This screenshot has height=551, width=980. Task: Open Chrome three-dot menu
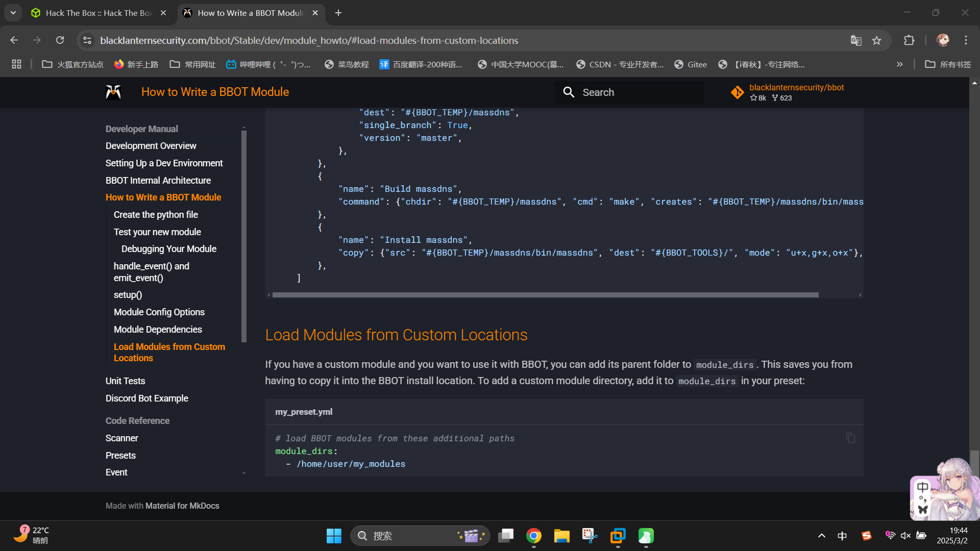tap(966, 40)
